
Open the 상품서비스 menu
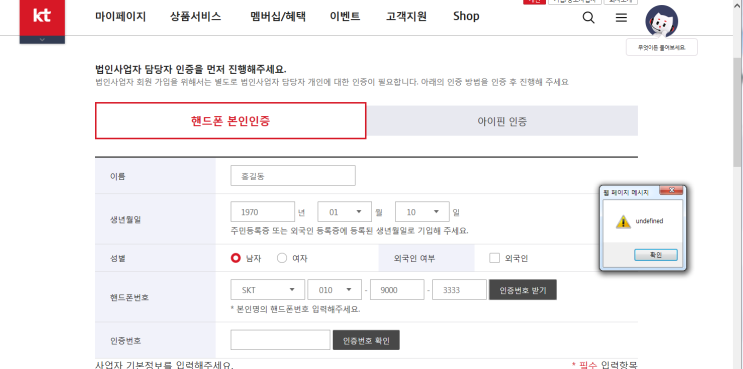pyautogui.click(x=196, y=17)
